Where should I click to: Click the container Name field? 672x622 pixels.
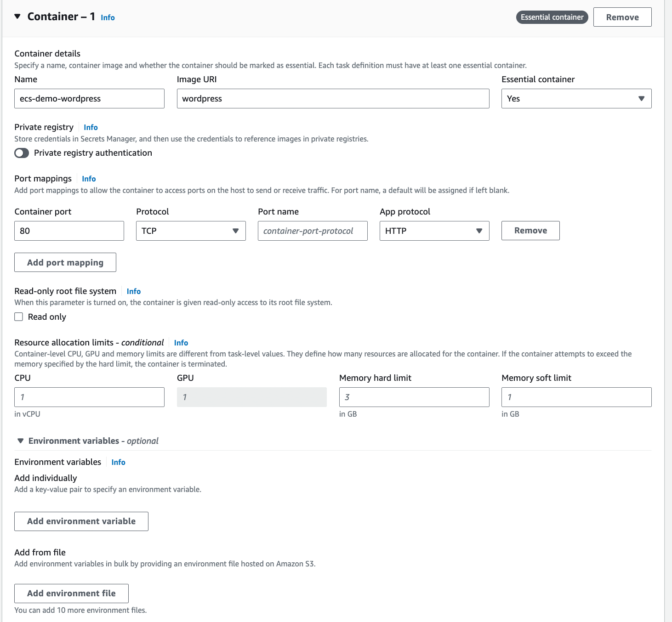coord(89,99)
